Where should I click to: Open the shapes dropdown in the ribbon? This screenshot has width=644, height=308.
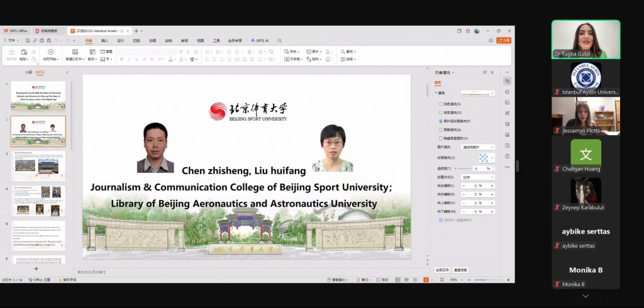(292, 52)
